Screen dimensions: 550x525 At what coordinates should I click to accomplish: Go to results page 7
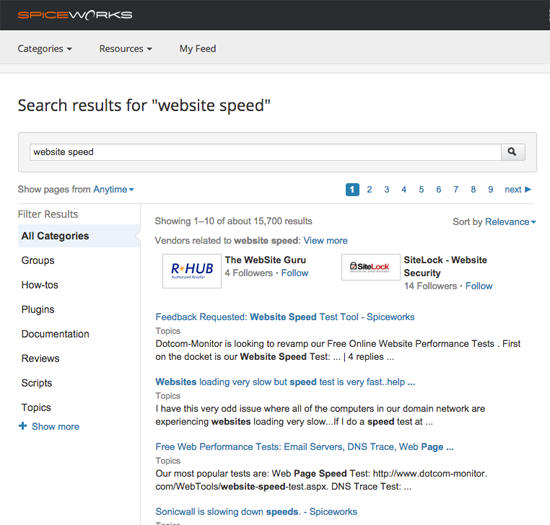click(456, 189)
